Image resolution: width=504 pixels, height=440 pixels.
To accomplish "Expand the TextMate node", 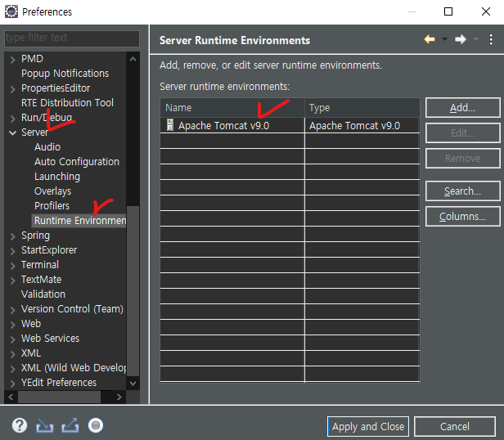I will coord(12,281).
